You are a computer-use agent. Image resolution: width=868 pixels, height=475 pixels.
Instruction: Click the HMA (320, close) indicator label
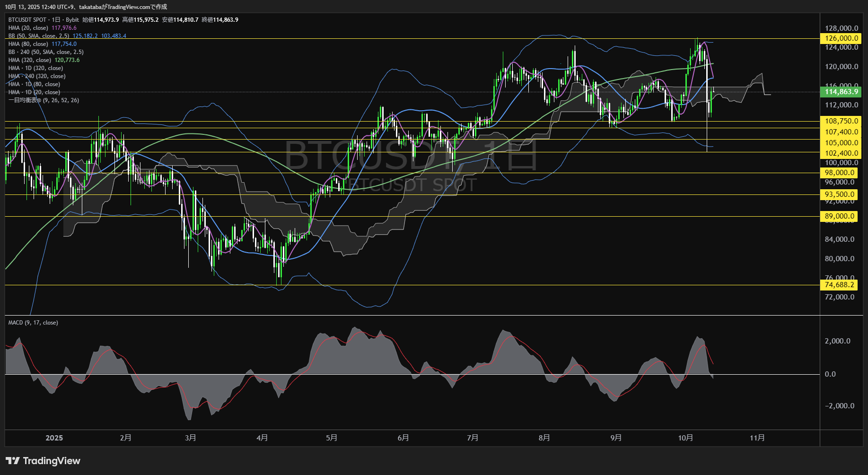tap(29, 60)
